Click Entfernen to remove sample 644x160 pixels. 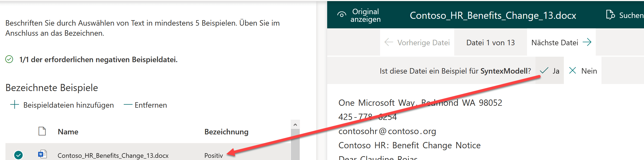click(145, 105)
